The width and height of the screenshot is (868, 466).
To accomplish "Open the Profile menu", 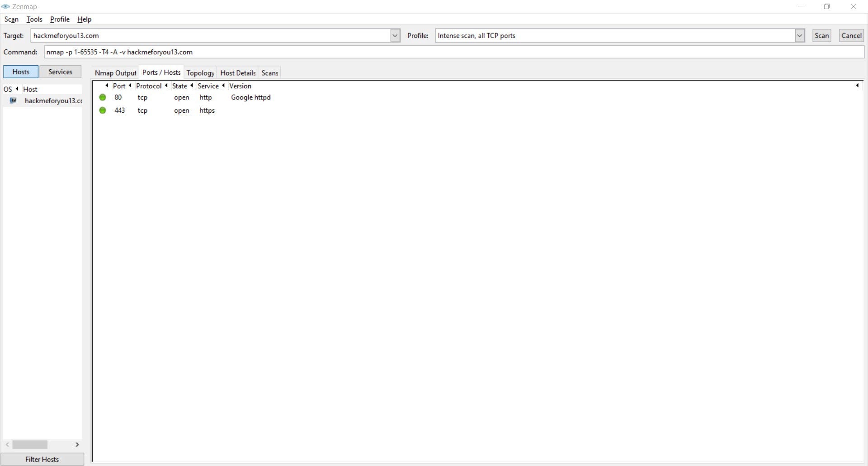I will (60, 19).
